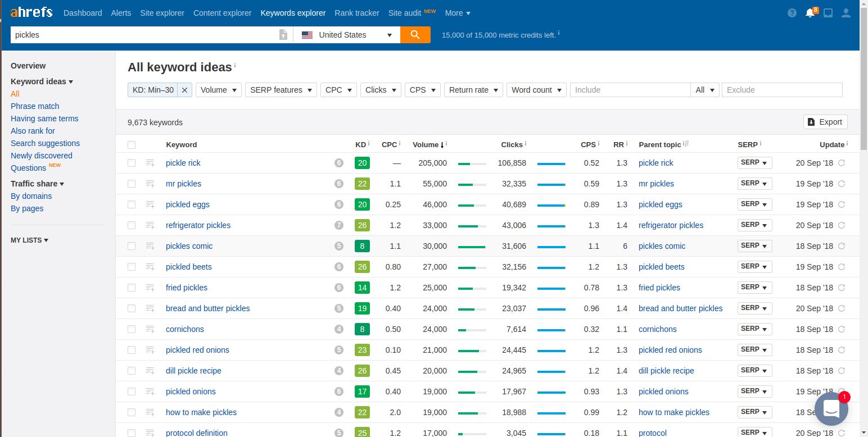Add 'mr pickles' to a keyword list
This screenshot has height=437, width=868.
coord(150,184)
